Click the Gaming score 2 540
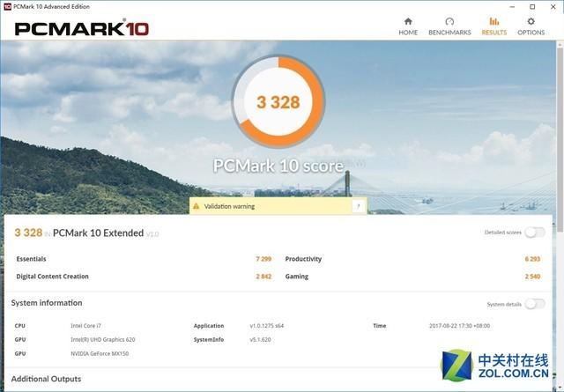 click(x=531, y=277)
